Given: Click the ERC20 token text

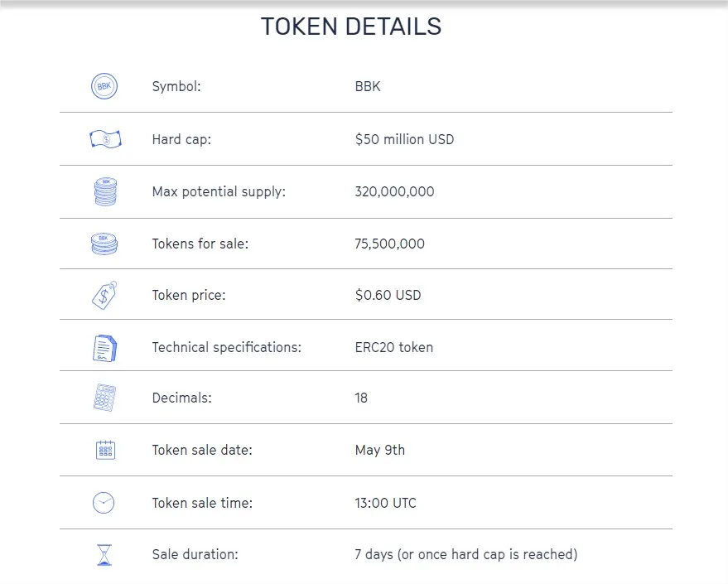Looking at the screenshot, I should (x=394, y=347).
